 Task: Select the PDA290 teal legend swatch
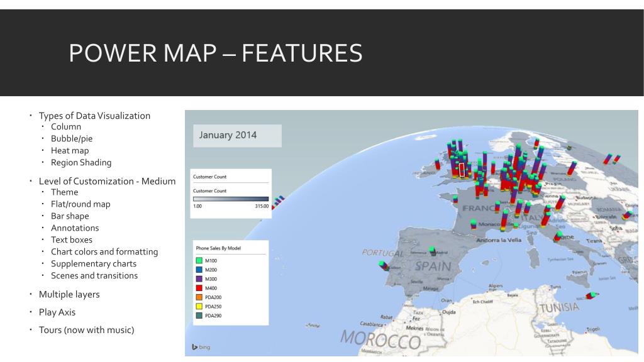pos(199,315)
